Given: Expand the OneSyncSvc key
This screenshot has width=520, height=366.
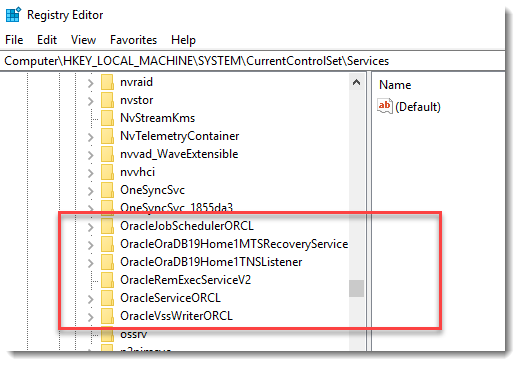Looking at the screenshot, I should coord(91,191).
